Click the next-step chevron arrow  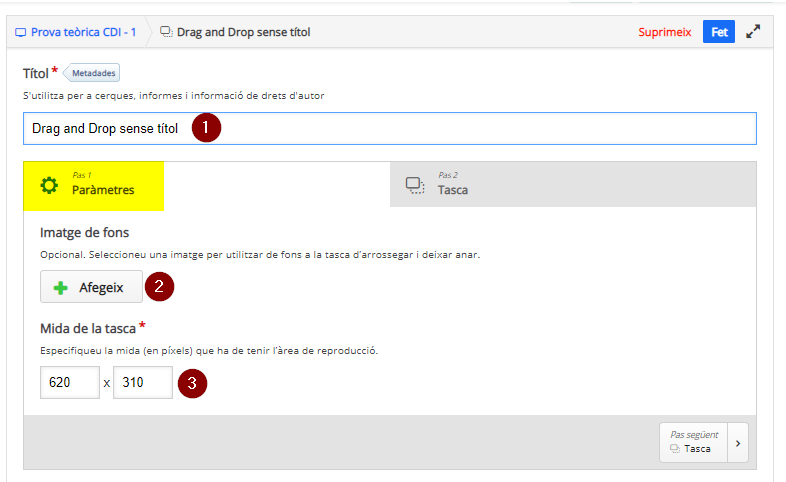coord(738,443)
